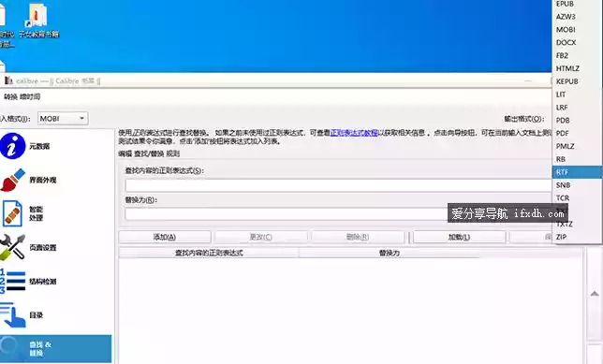Choose LRF from the output format list
This screenshot has width=603, height=364.
tap(577, 108)
